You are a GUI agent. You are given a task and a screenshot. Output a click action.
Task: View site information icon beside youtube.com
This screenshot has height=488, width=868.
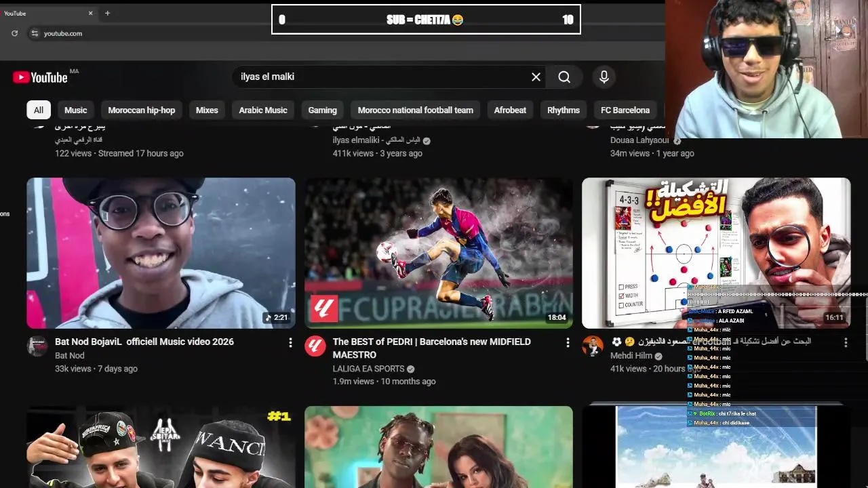coord(35,33)
